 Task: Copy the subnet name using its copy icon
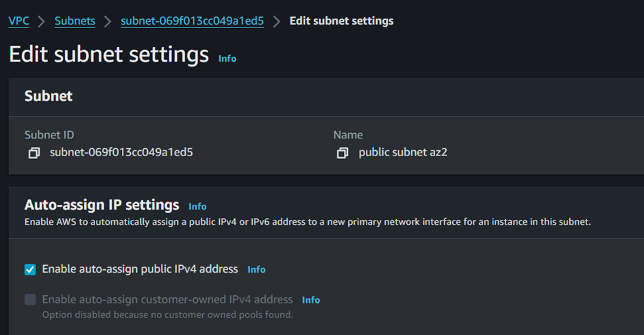click(342, 153)
